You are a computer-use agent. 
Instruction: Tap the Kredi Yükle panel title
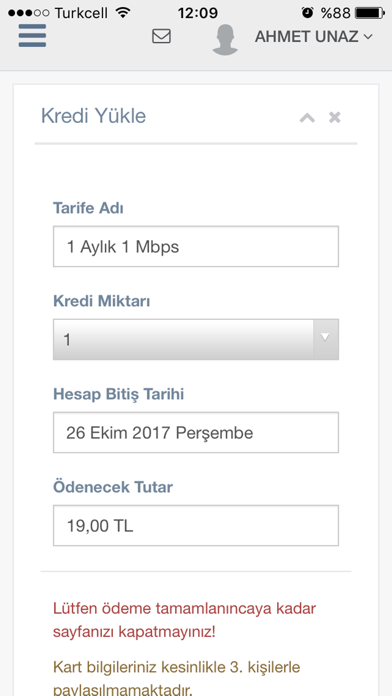coord(94,116)
